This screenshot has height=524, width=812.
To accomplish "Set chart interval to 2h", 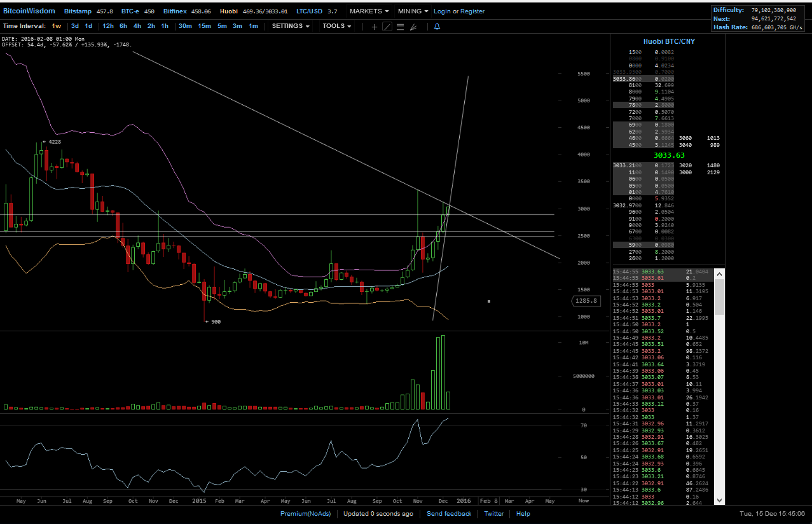I will point(151,26).
